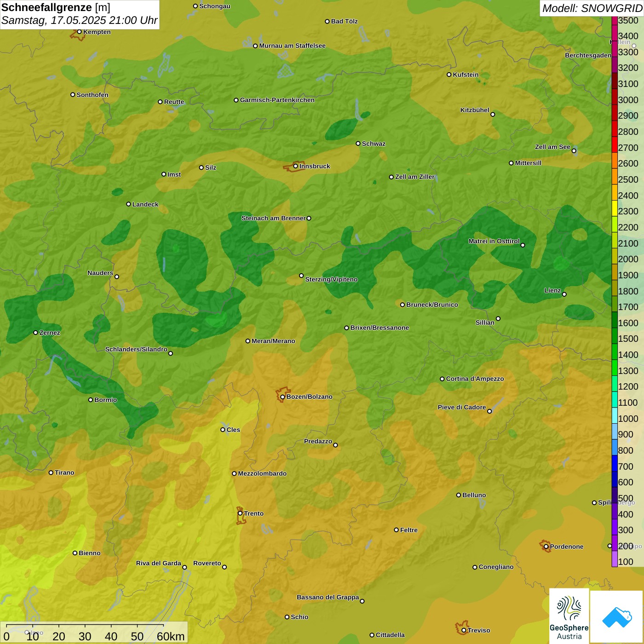Pick the 2300 yellow legend swatch
This screenshot has width=644, height=644.
point(615,208)
